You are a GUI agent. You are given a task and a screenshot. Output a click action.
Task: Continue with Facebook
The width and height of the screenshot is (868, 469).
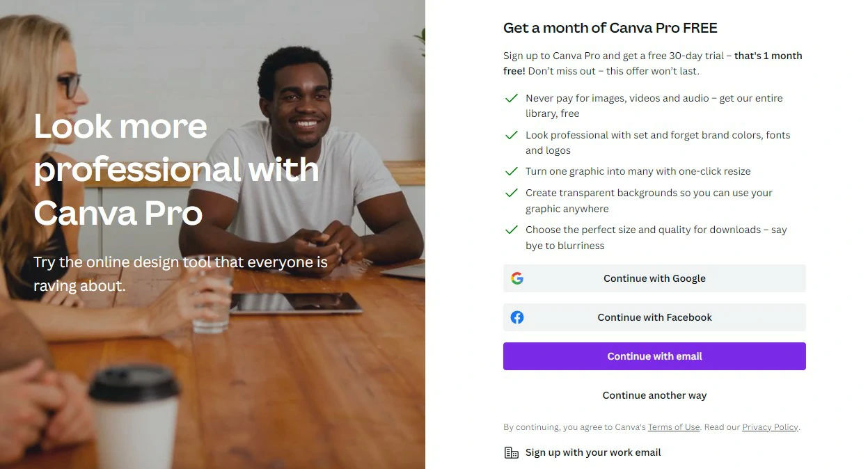654,317
